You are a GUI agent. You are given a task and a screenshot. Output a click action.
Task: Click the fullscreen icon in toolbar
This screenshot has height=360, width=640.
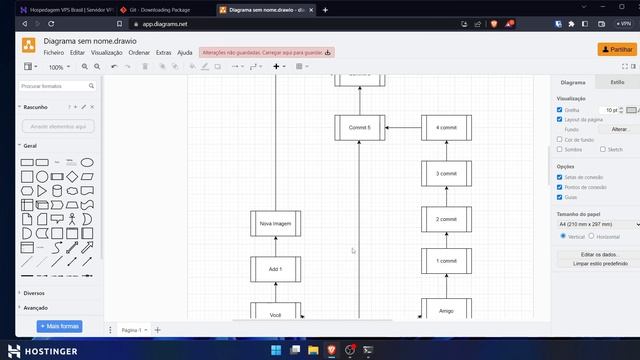pyautogui.click(x=625, y=66)
